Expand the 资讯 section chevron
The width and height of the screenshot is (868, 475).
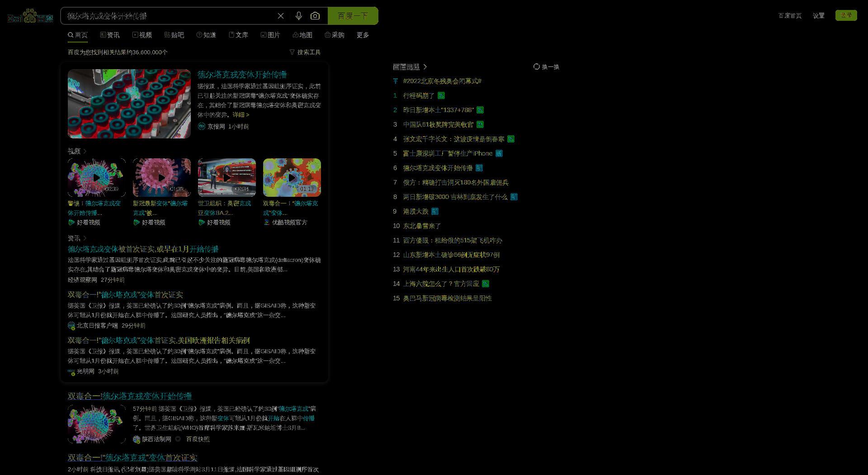(x=85, y=238)
